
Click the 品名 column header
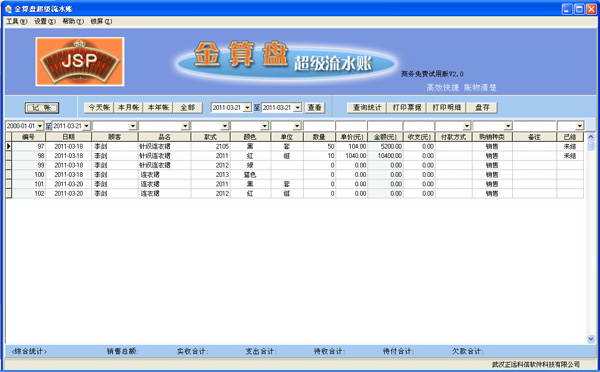[165, 137]
